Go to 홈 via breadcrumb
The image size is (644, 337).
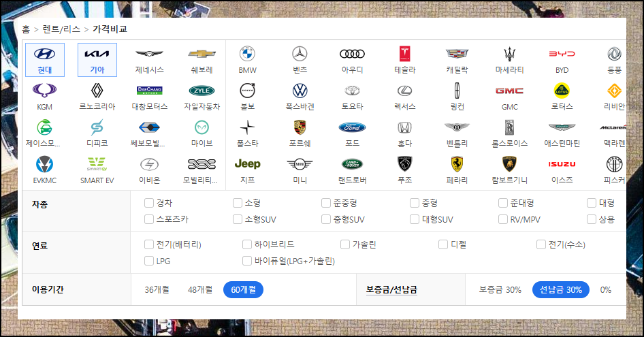point(26,29)
